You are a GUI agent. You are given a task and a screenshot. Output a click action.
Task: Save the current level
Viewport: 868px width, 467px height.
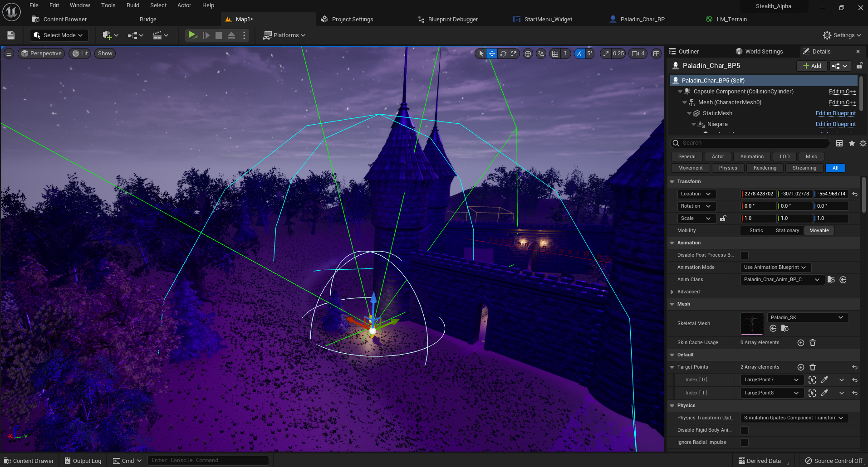(11, 35)
